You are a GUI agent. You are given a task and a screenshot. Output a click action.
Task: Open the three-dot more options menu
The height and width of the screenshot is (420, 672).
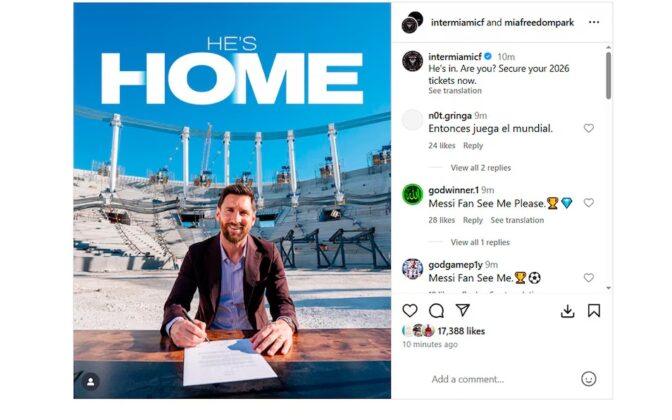pyautogui.click(x=594, y=22)
